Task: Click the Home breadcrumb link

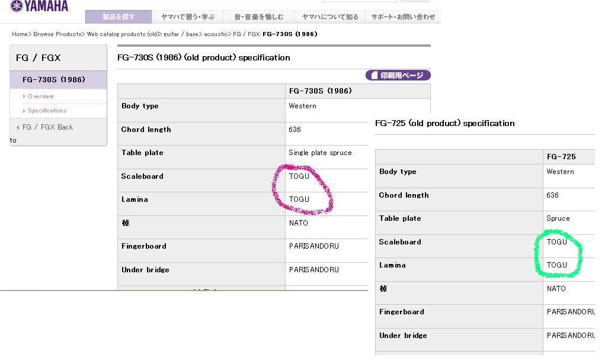Action: point(20,34)
